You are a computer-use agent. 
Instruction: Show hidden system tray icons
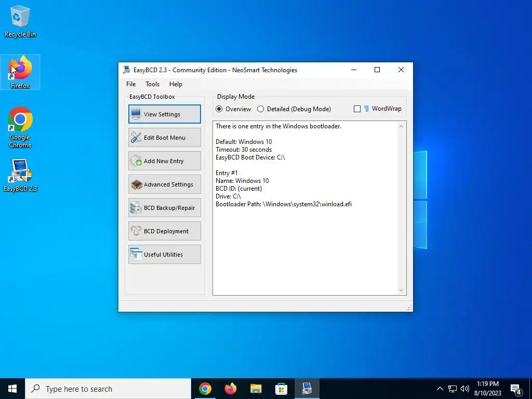[x=440, y=389]
